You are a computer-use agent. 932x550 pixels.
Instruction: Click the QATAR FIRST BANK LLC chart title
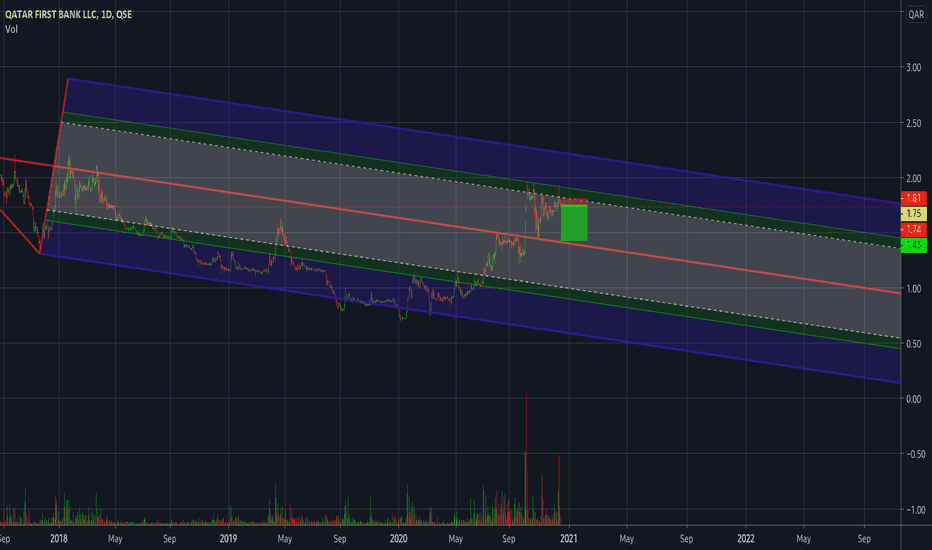coord(68,14)
